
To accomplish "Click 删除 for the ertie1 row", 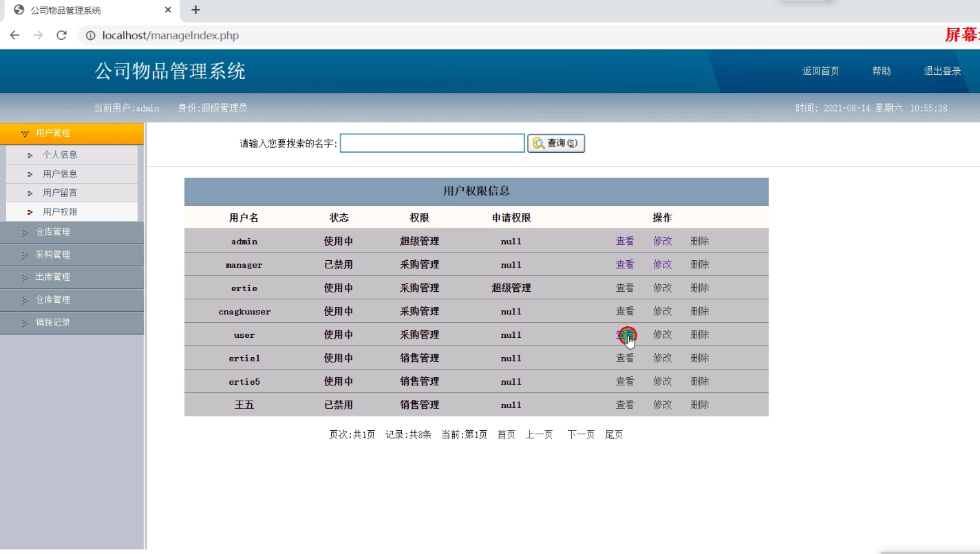I will point(700,358).
